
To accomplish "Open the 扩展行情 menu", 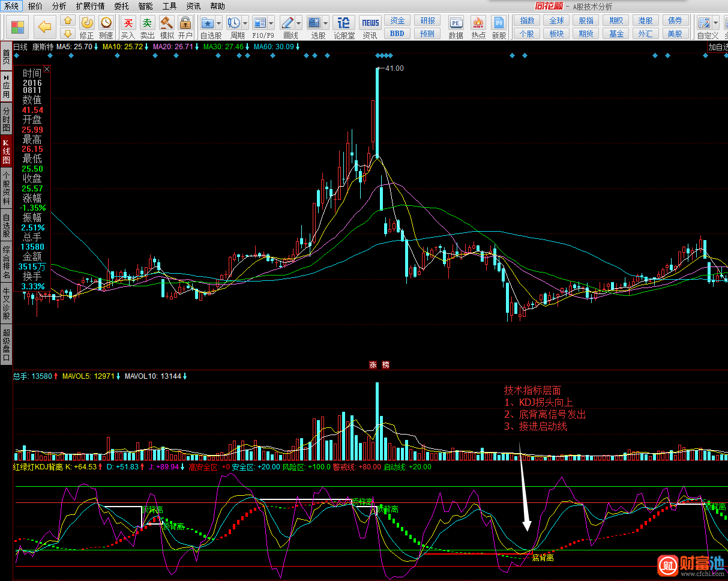I will click(x=90, y=6).
